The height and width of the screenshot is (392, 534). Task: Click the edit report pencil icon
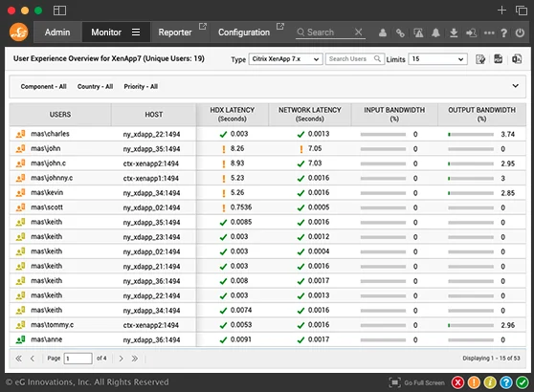[480, 59]
